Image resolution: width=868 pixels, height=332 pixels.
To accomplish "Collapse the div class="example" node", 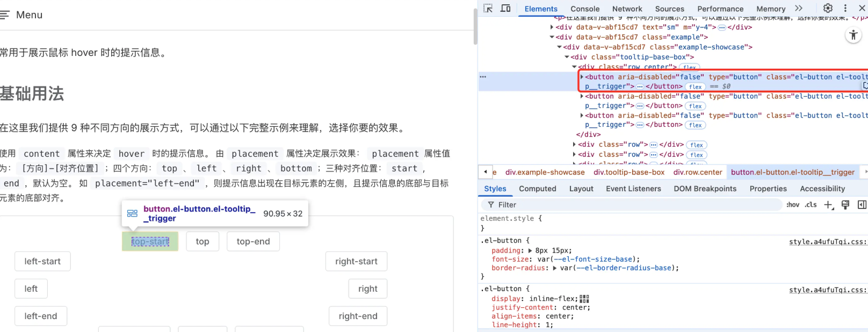I will point(552,37).
